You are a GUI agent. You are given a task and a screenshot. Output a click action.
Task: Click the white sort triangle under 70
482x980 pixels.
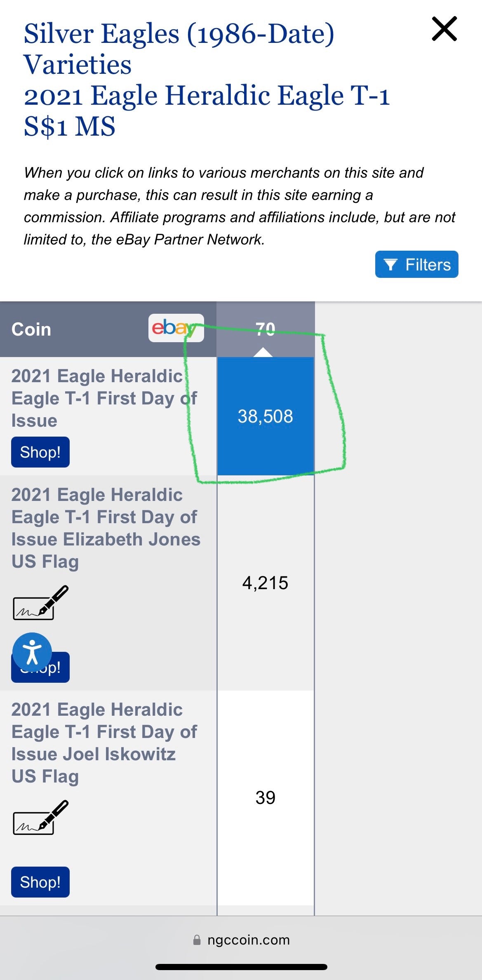tap(263, 352)
